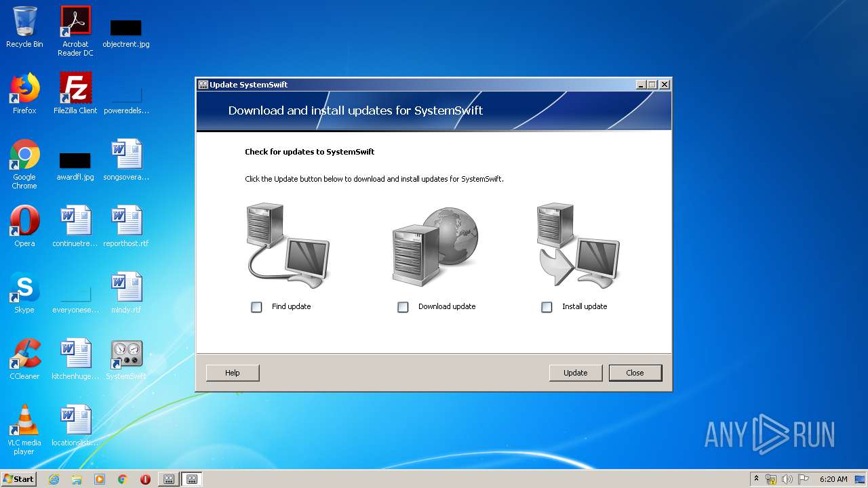This screenshot has width=868, height=488.
Task: Maximize the Update SystemSwift window
Action: click(x=652, y=85)
